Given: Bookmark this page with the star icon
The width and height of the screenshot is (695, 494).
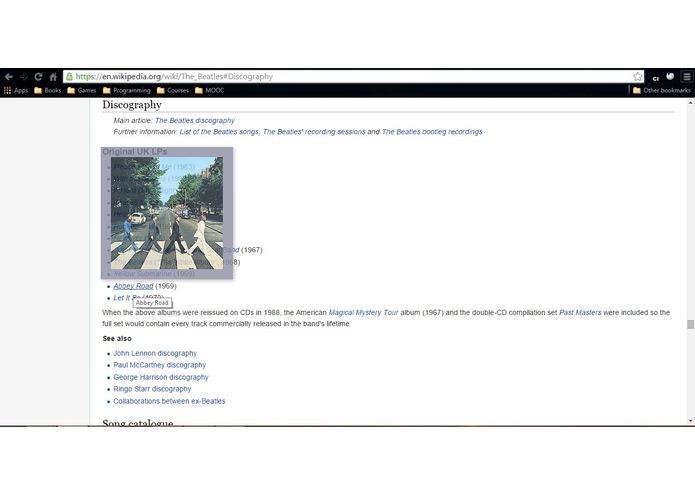Looking at the screenshot, I should 637,77.
